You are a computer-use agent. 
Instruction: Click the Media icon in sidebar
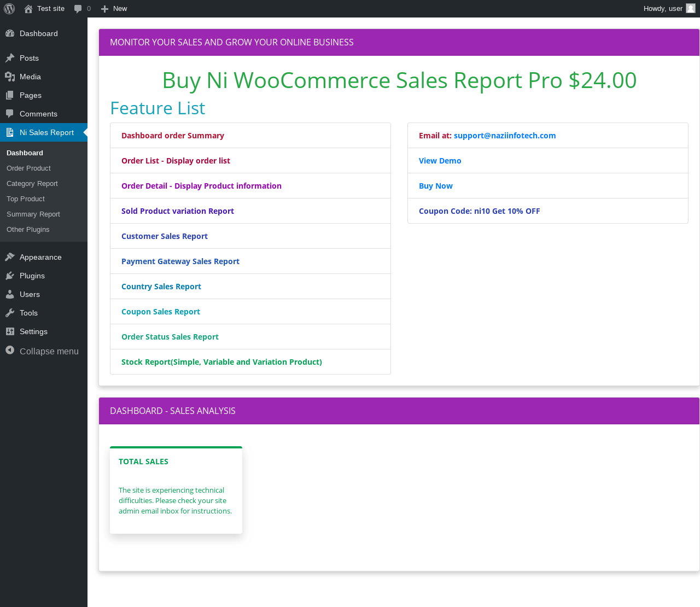(x=10, y=77)
